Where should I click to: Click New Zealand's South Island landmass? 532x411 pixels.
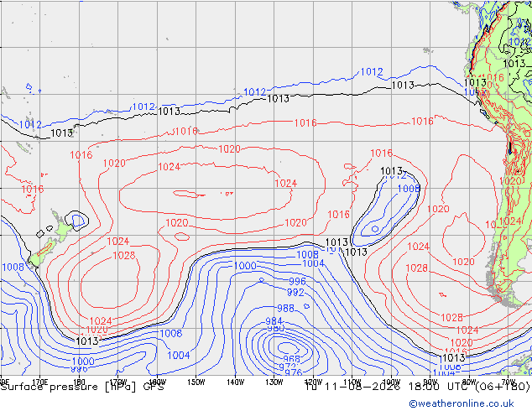pyautogui.click(x=43, y=253)
